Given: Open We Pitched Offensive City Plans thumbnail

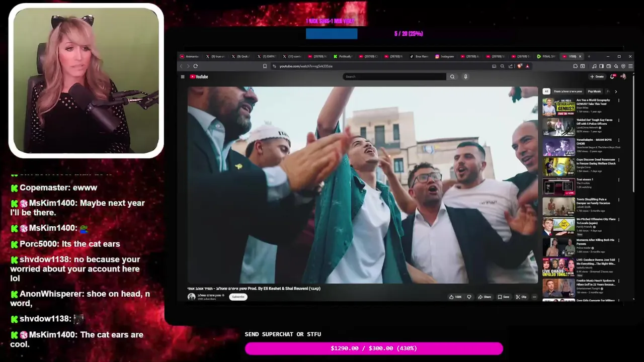Looking at the screenshot, I should [x=558, y=227].
